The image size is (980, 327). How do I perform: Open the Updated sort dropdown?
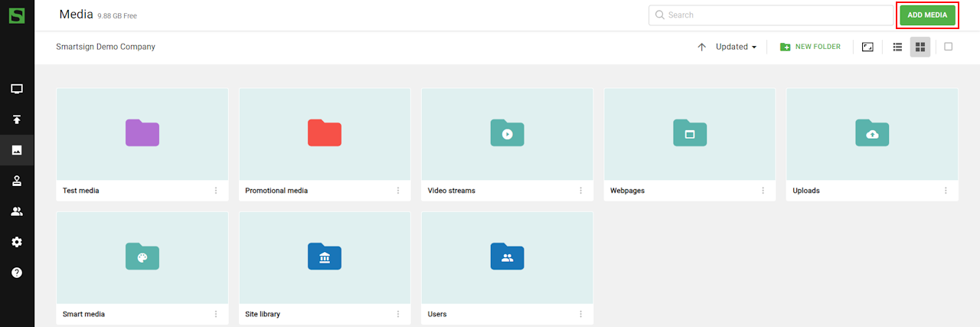[x=737, y=47]
